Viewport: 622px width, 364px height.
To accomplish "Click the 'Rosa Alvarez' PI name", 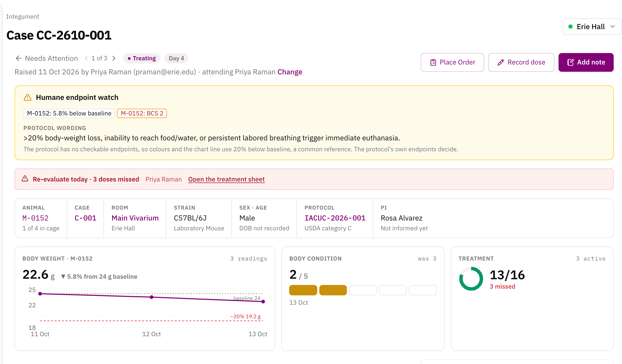I will point(401,218).
